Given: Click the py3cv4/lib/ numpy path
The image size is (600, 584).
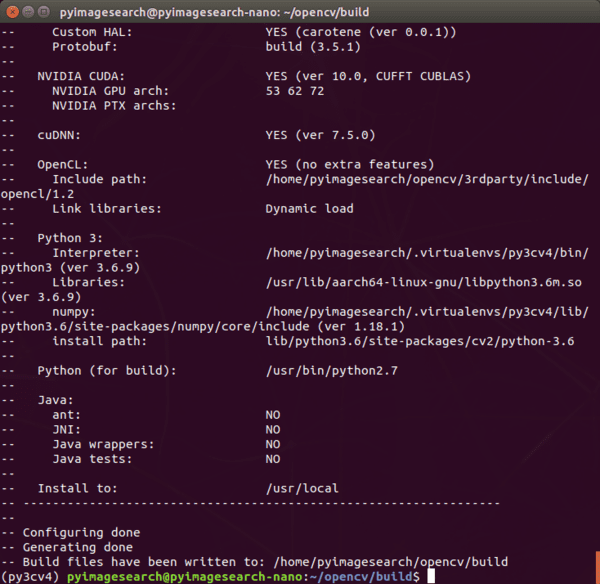Looking at the screenshot, I should [427, 312].
